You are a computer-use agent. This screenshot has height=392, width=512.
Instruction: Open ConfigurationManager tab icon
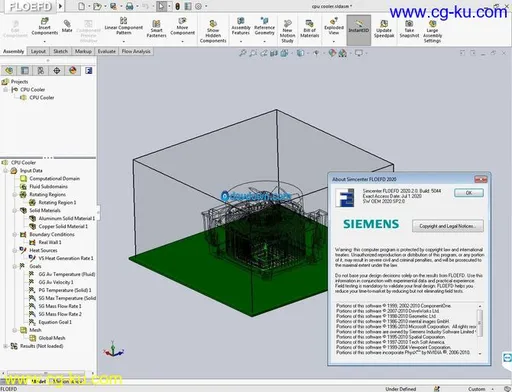click(41, 70)
